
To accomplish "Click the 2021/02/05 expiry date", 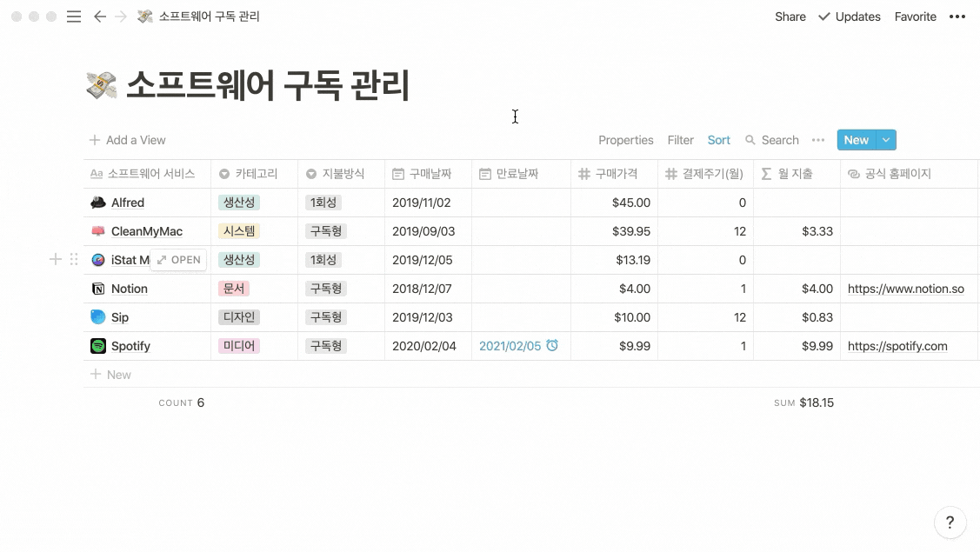I will [x=510, y=346].
